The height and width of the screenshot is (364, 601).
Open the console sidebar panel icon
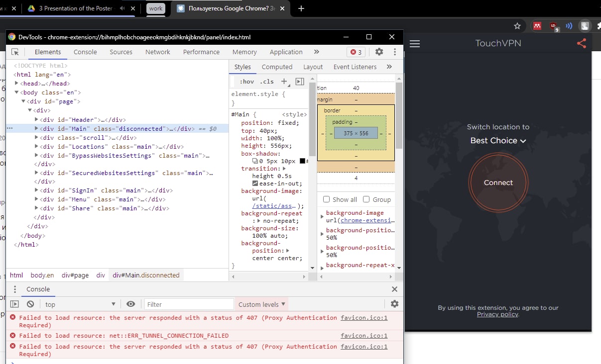(14, 304)
